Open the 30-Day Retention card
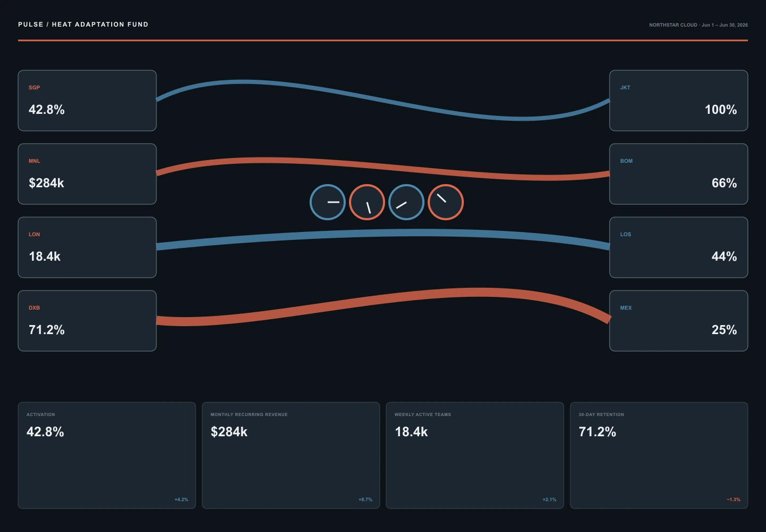766x532 pixels. click(x=659, y=455)
